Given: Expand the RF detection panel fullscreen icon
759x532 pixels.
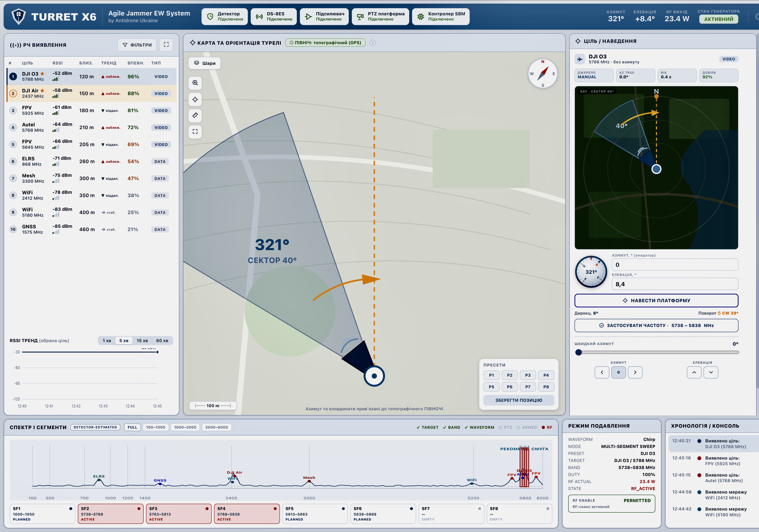Looking at the screenshot, I should tap(166, 45).
